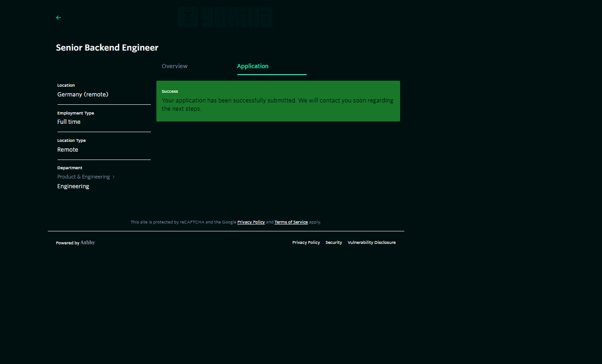This screenshot has width=602, height=364.
Task: Click the application submitted confirmation message text
Action: (x=277, y=104)
